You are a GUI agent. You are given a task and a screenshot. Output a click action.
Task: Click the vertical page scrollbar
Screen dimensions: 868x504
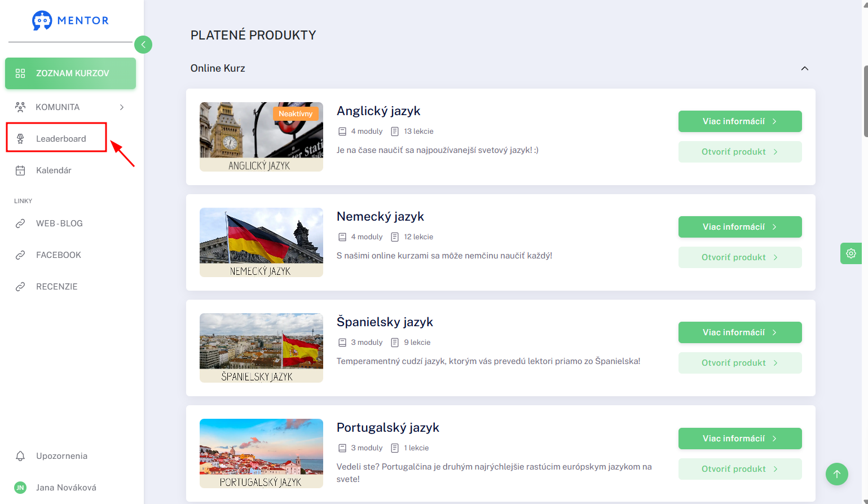point(865,102)
